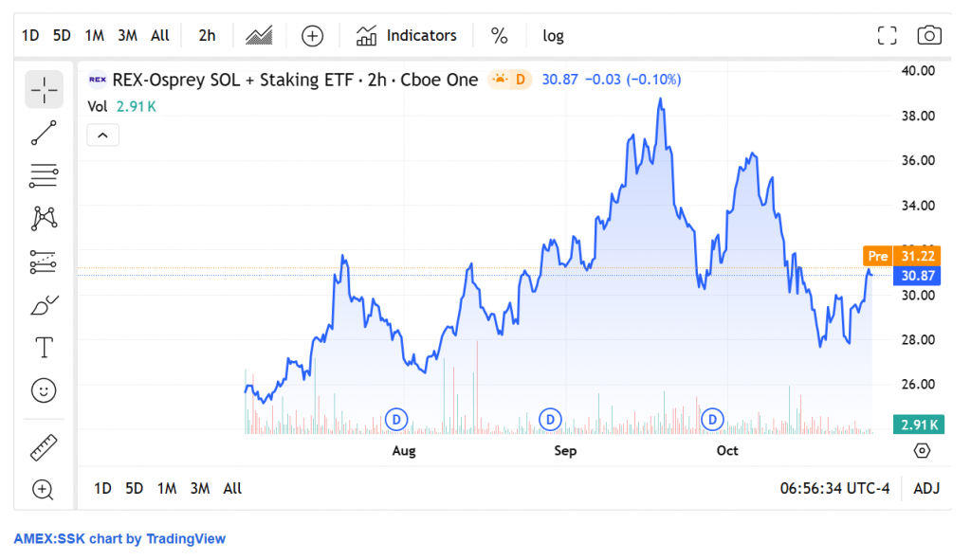Enter fullscreen mode
This screenshot has width=971, height=560.
[x=887, y=36]
